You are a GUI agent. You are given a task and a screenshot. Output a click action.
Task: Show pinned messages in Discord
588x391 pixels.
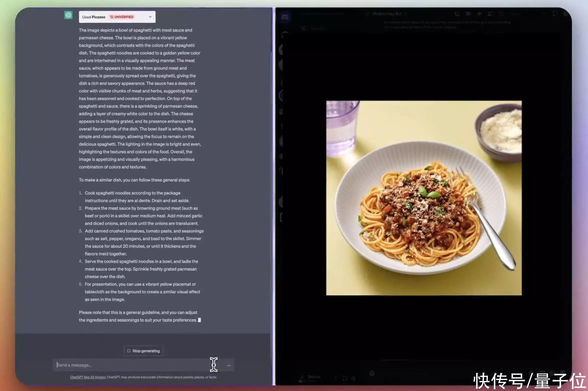point(479,14)
